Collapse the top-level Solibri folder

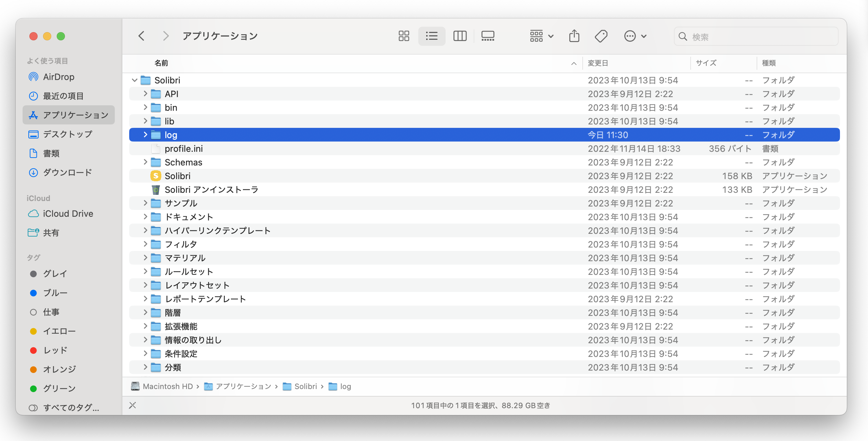(x=135, y=80)
